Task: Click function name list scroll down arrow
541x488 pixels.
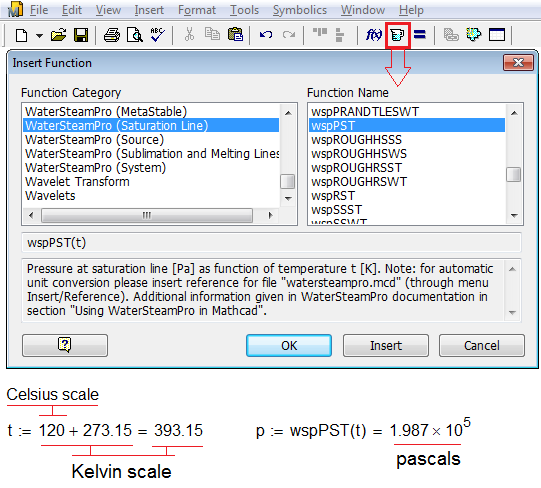Action: click(x=514, y=216)
